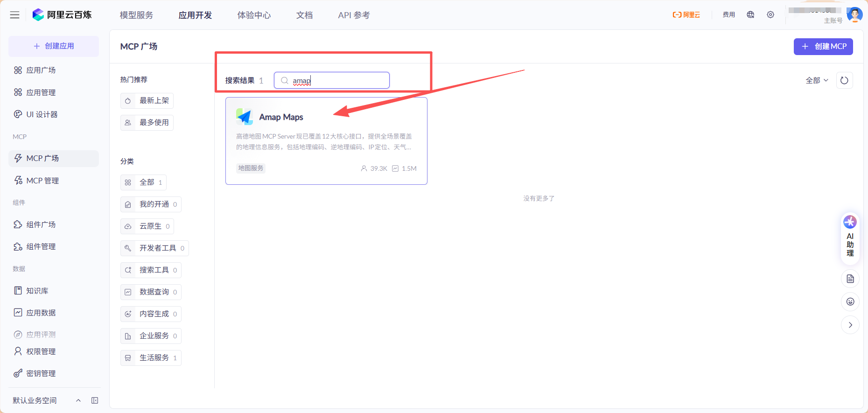Click the document icon on right rail
868x413 pixels.
point(850,279)
